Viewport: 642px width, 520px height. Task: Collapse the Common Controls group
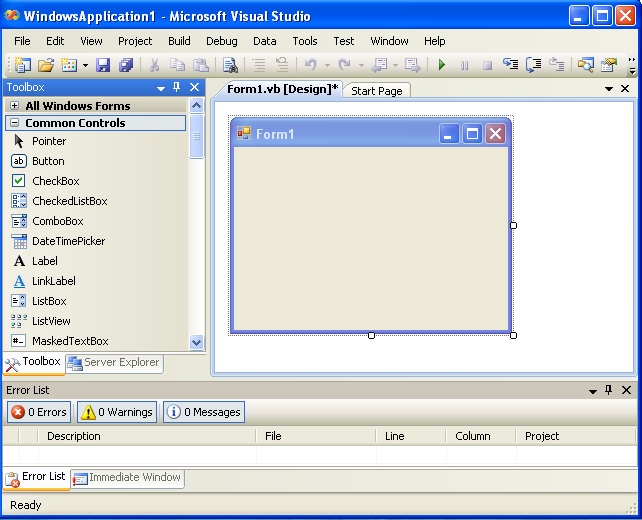14,123
